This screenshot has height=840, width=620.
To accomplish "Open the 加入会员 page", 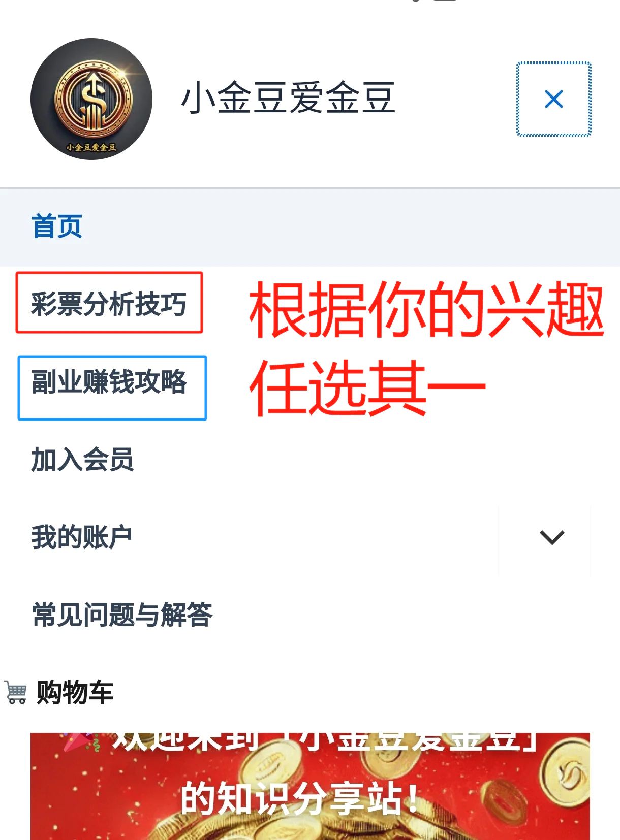I will [82, 460].
